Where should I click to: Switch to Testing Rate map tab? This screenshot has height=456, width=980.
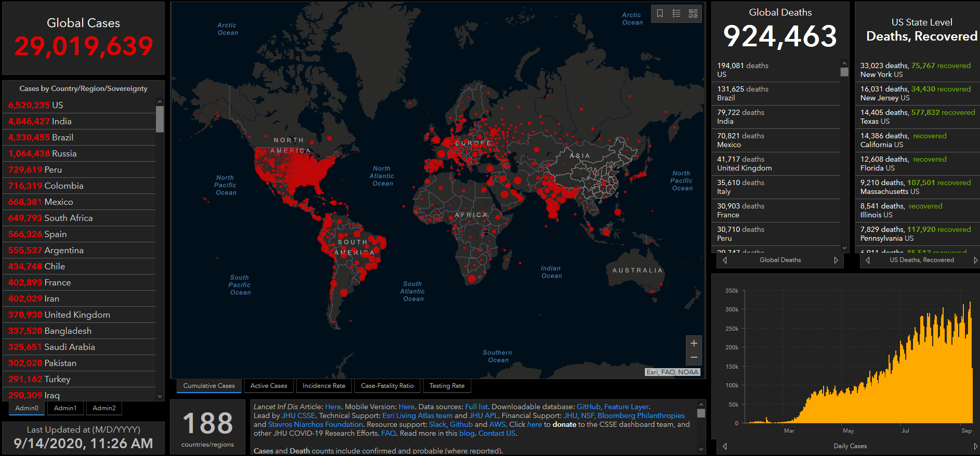[447, 386]
